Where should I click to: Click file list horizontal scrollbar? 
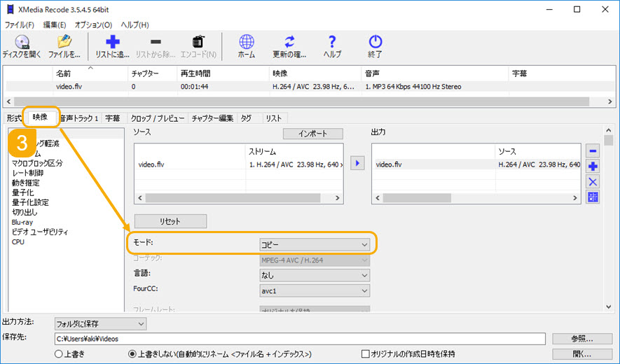click(x=302, y=101)
